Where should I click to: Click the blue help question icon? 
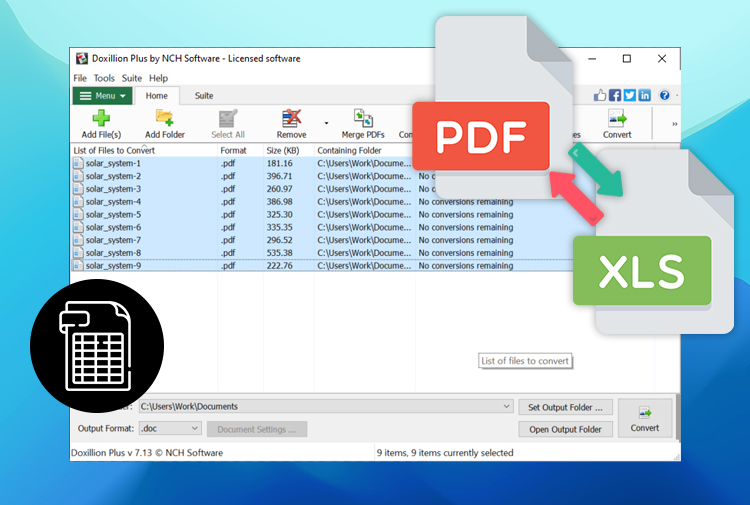[664, 95]
